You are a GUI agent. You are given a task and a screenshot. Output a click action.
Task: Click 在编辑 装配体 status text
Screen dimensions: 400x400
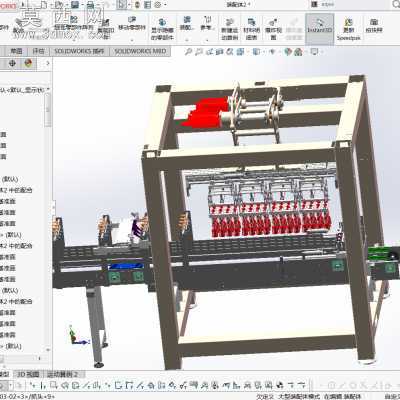point(342,396)
